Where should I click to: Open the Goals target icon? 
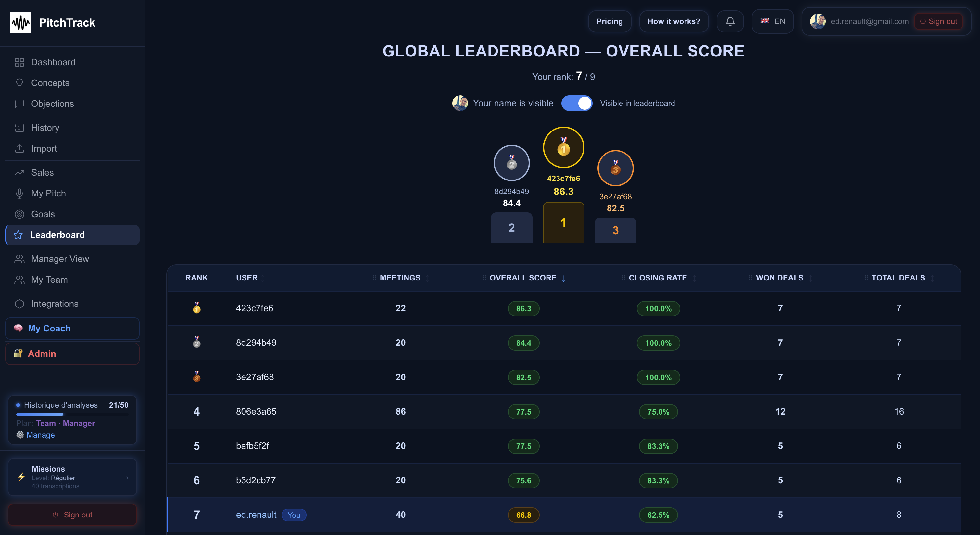pos(19,214)
